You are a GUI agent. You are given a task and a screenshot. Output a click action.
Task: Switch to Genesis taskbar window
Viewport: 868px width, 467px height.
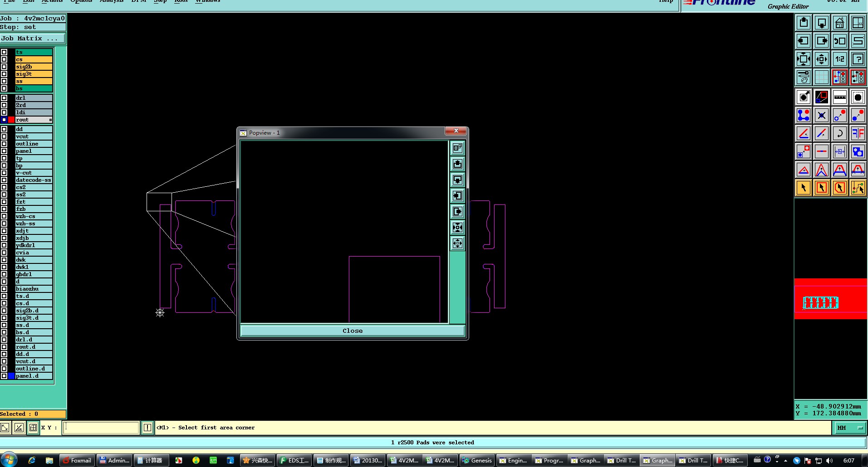tap(477, 460)
